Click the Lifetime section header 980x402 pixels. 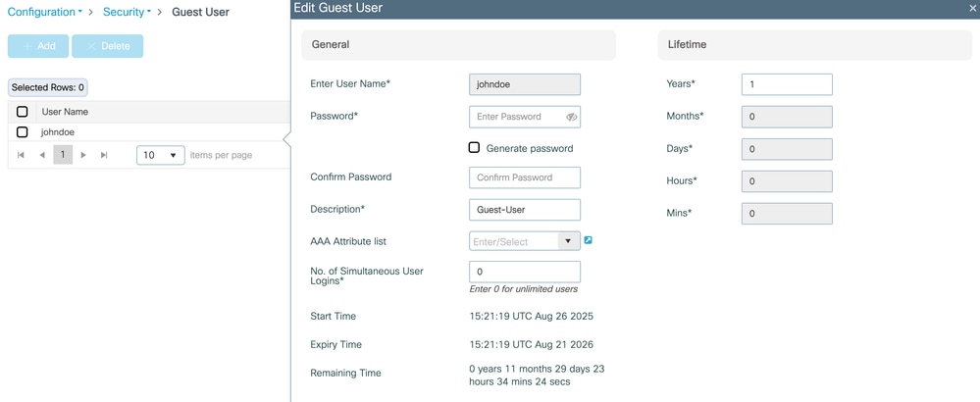pos(814,45)
